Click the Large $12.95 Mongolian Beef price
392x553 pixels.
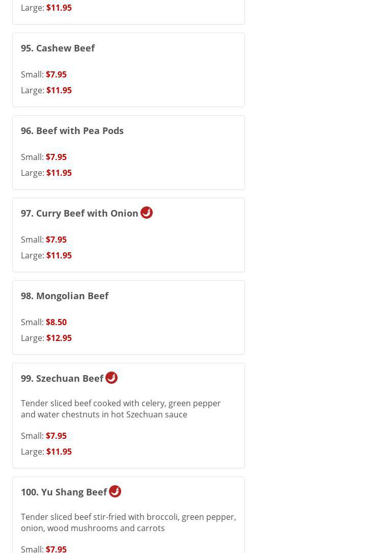tap(59, 338)
